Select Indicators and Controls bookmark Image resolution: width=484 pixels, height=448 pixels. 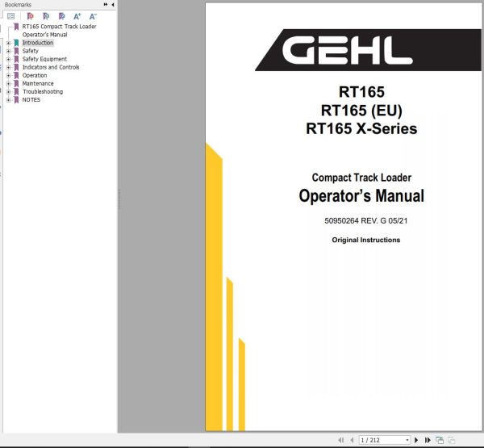[51, 67]
